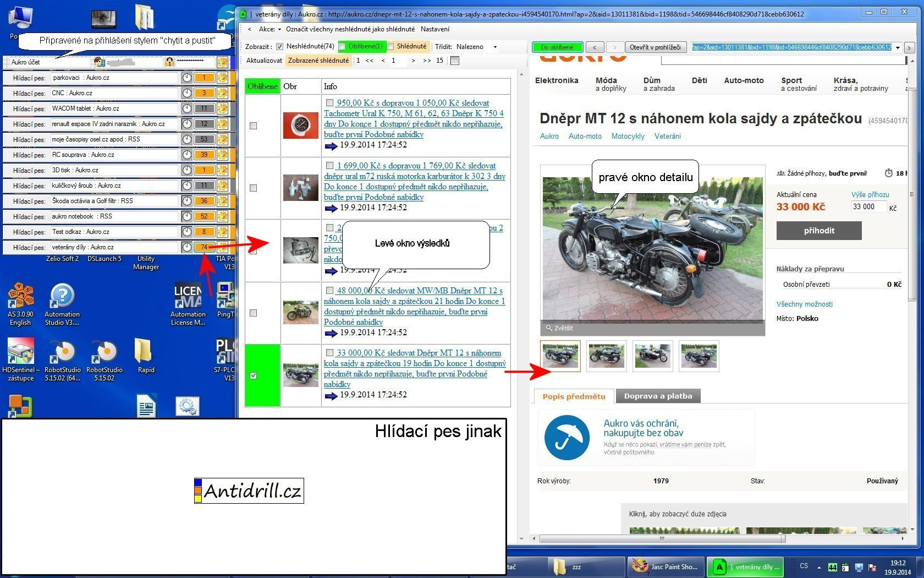Click the clock icon in the CNC watchdog row
924x578 pixels.
click(187, 93)
